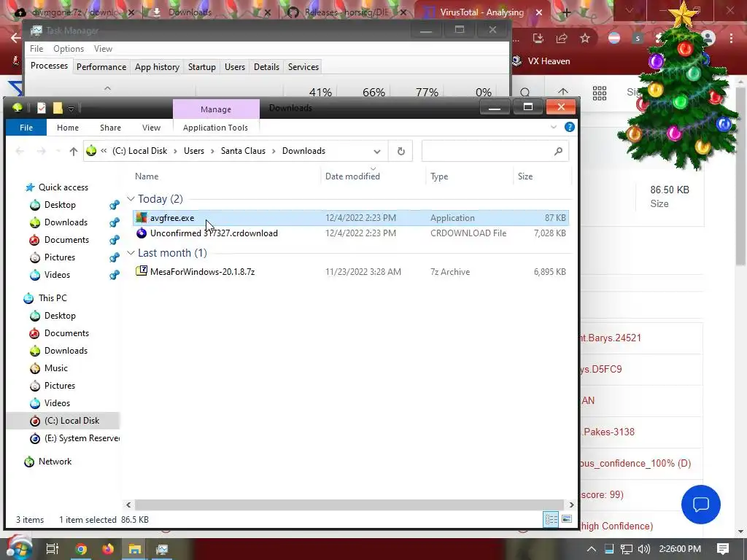The image size is (747, 560).
Task: Open Task Manager Services tab
Action: (303, 66)
